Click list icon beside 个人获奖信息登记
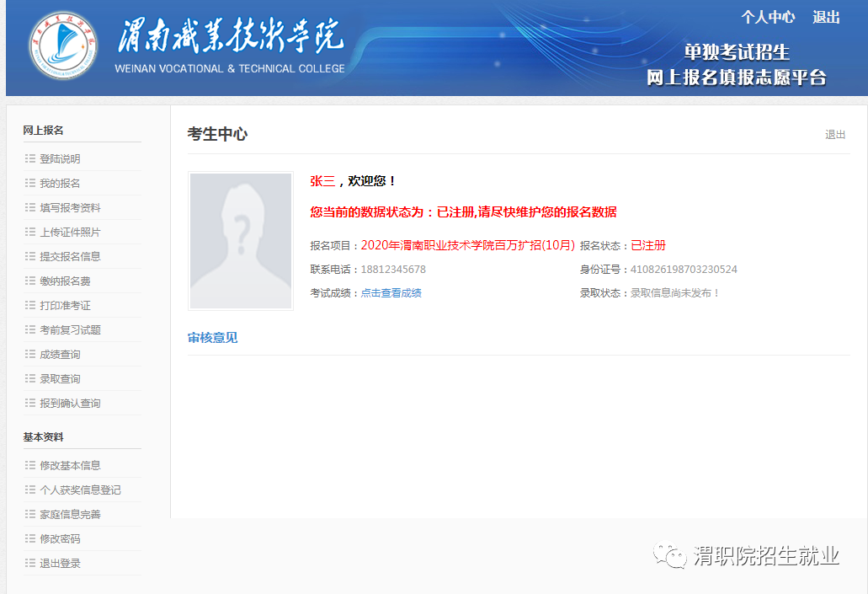Image resolution: width=868 pixels, height=594 pixels. [30, 490]
